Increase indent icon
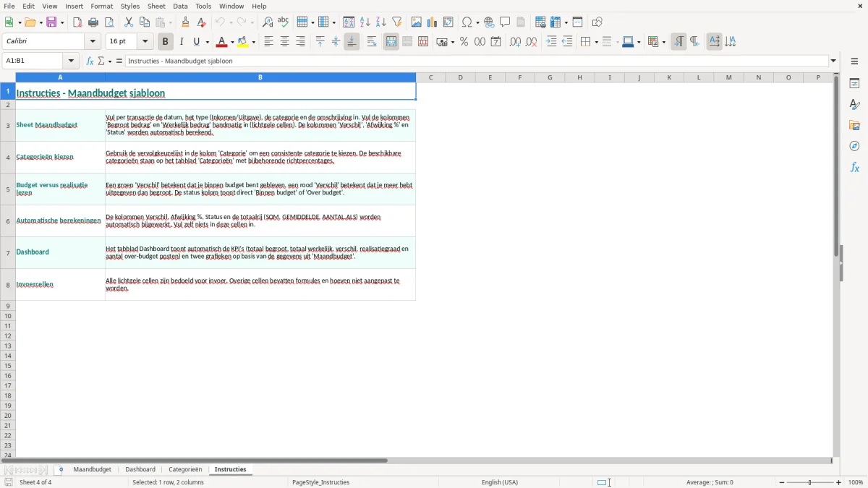The height and width of the screenshot is (488, 868). point(551,42)
